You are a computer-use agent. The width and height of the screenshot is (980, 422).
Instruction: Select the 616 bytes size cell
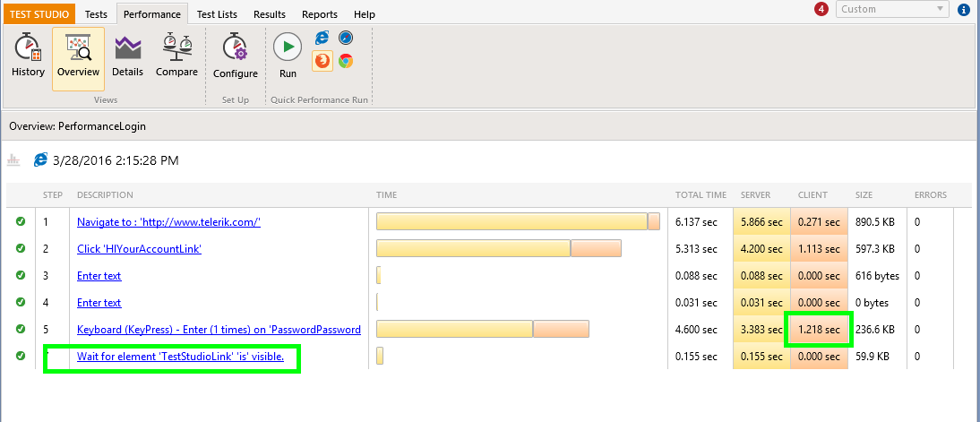pyautogui.click(x=878, y=276)
